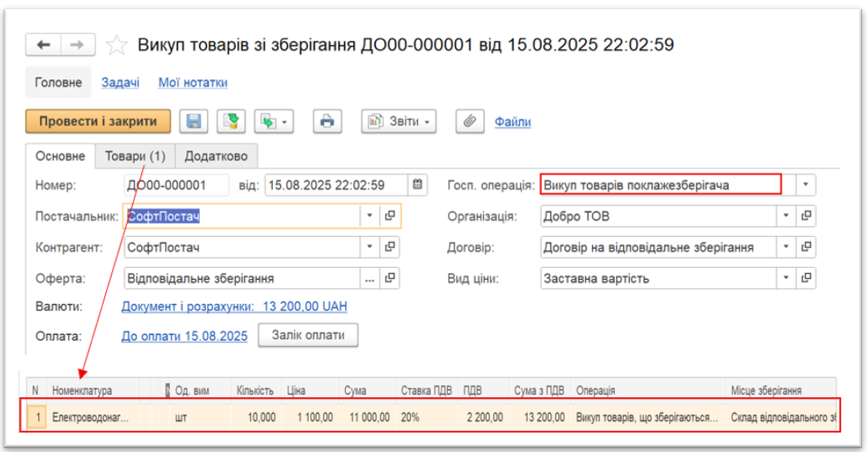The width and height of the screenshot is (868, 452).
Task: Click the forward navigation arrow
Action: [77, 45]
